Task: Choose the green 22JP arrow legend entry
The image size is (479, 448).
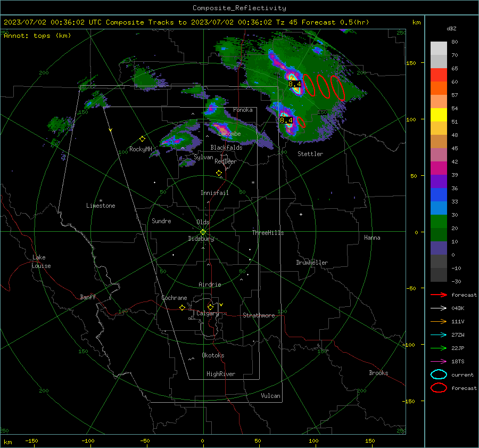Action: click(x=439, y=348)
